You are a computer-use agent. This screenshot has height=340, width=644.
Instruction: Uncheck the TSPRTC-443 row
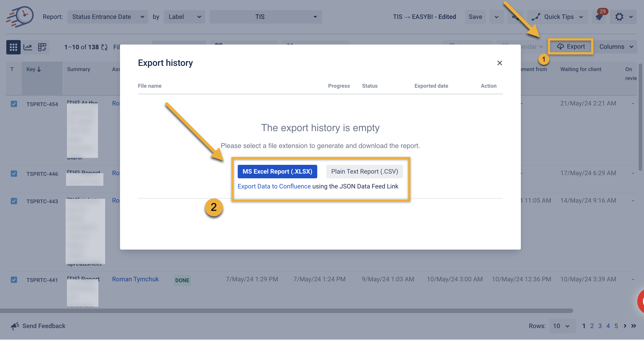(x=14, y=201)
